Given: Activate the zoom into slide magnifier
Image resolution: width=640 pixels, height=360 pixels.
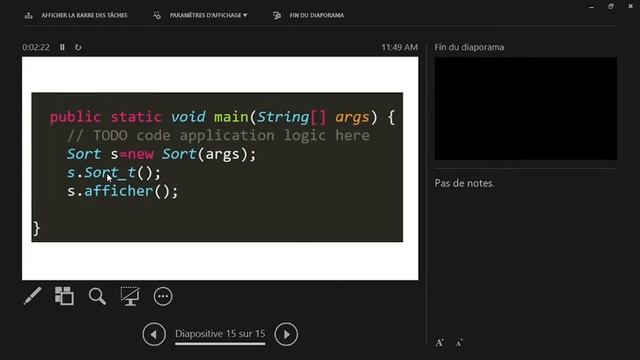Looking at the screenshot, I should (97, 296).
